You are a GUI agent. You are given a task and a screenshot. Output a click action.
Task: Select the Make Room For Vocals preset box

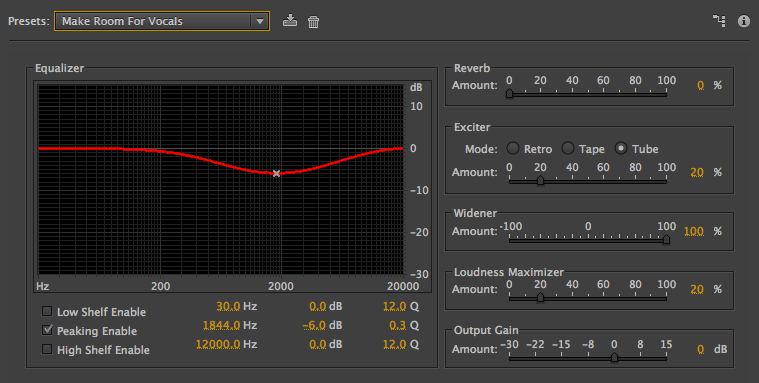[x=162, y=21]
